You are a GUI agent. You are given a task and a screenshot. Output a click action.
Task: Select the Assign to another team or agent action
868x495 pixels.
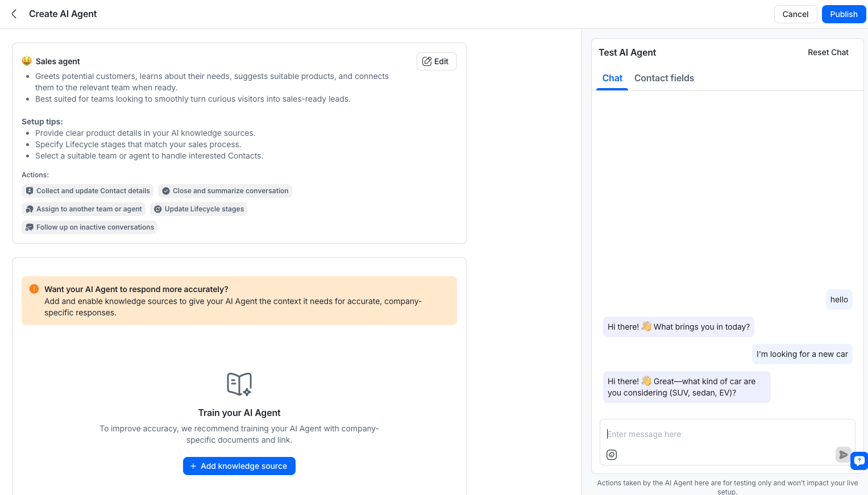pos(84,209)
